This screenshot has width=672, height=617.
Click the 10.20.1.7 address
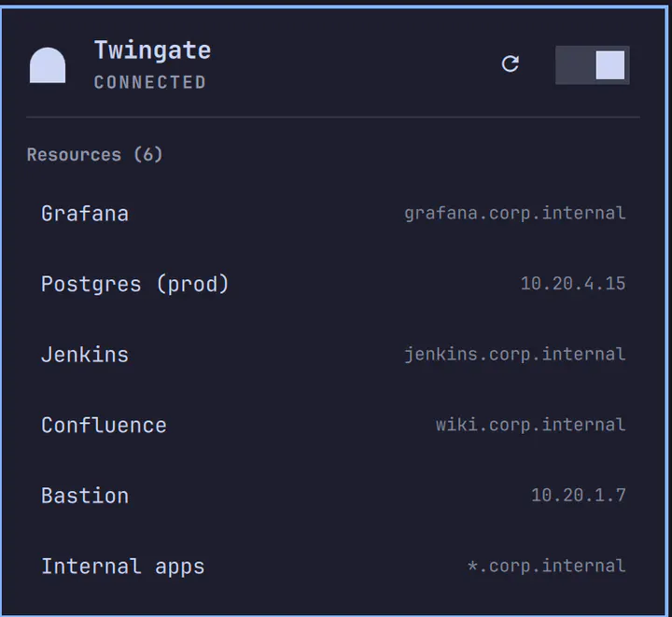[578, 496]
